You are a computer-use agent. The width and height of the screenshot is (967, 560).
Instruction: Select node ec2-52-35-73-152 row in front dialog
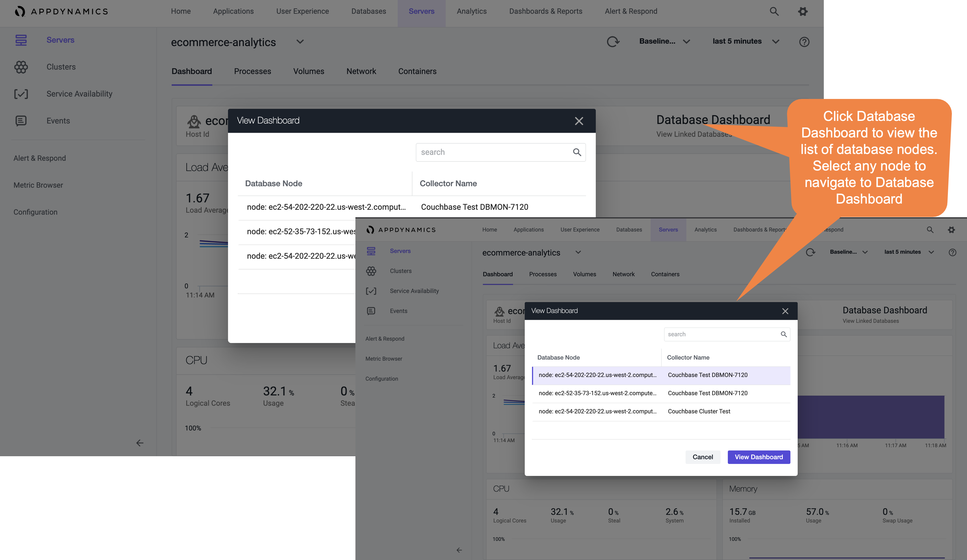(661, 393)
